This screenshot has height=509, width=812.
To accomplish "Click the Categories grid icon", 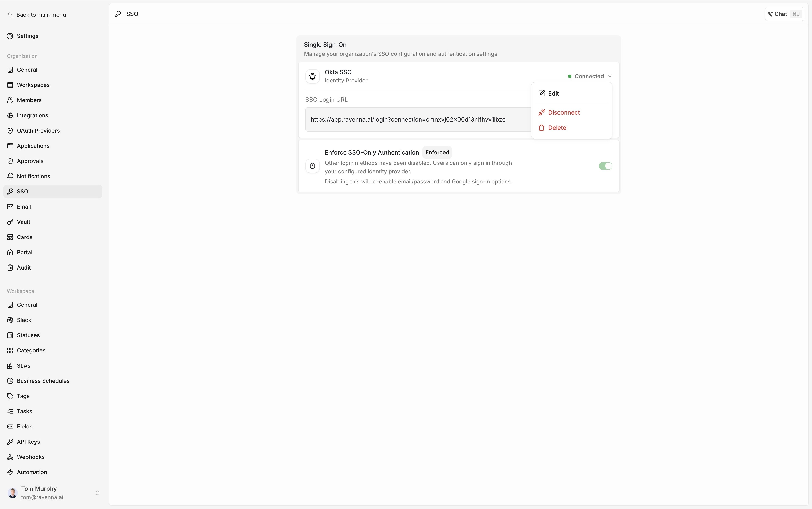I will click(x=10, y=350).
